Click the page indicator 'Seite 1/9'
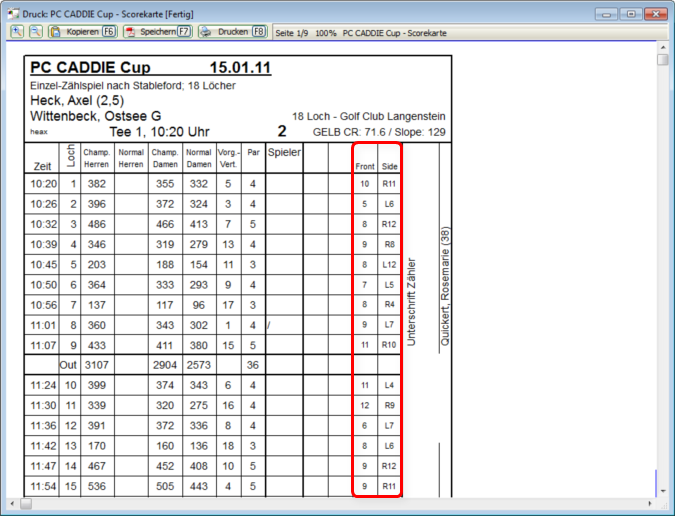This screenshot has width=675, height=516. point(293,33)
